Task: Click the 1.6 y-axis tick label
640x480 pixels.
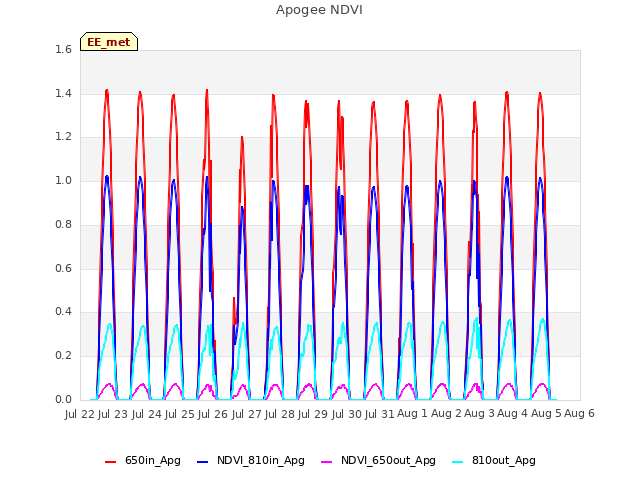Action: click(63, 50)
